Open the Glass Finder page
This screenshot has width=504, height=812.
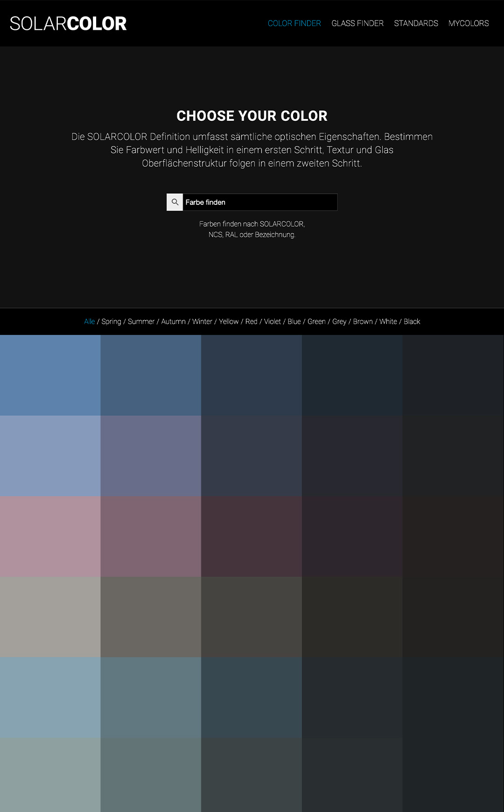point(357,23)
